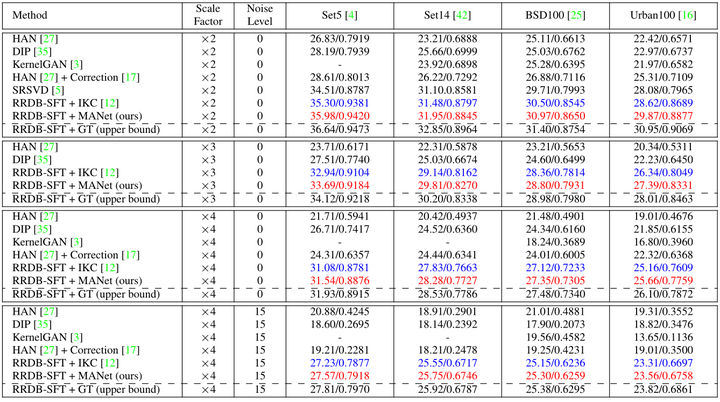The height and width of the screenshot is (402, 720).
Task: Select red Urban100 value "23.56/0.6758"
Action: [664, 376]
